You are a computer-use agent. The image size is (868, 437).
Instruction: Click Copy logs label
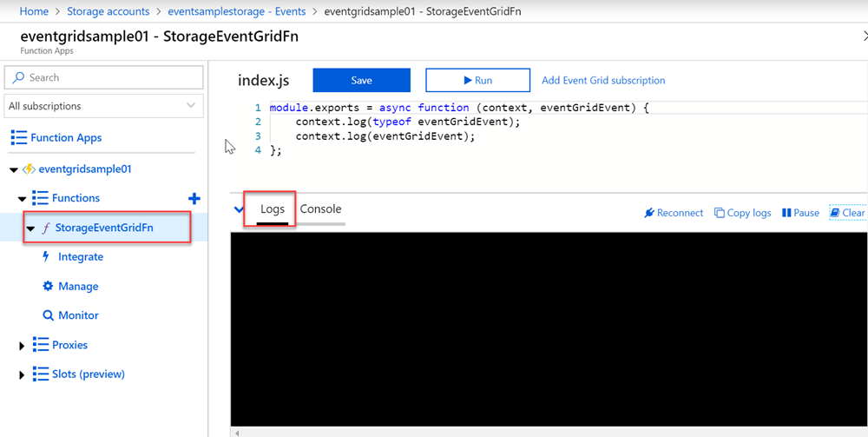coord(748,213)
